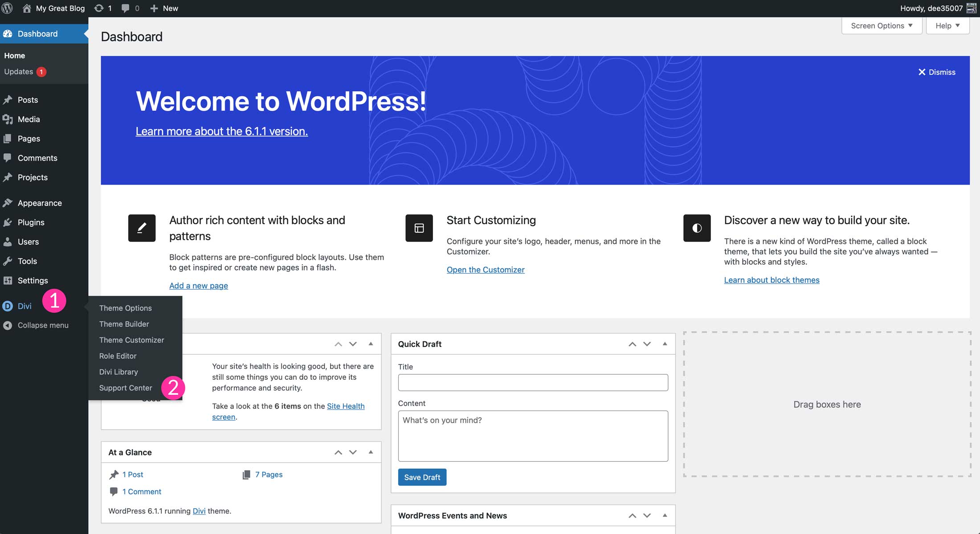This screenshot has width=980, height=534.
Task: Click the Appearance icon in sidebar
Action: (x=8, y=202)
